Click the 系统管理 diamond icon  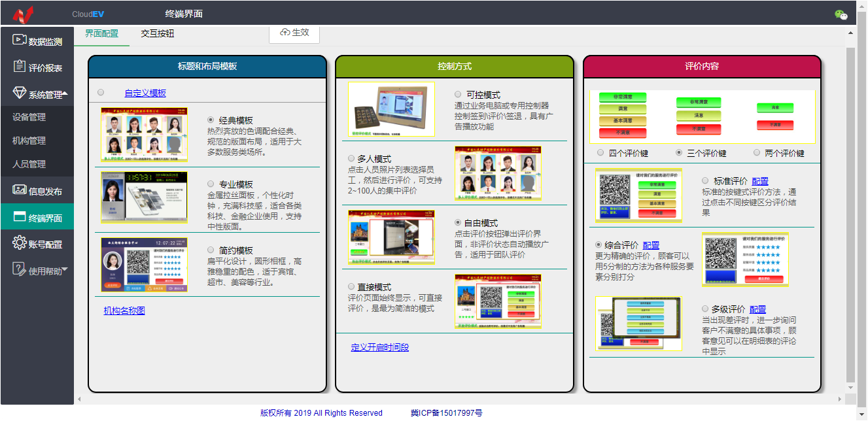pyautogui.click(x=19, y=93)
